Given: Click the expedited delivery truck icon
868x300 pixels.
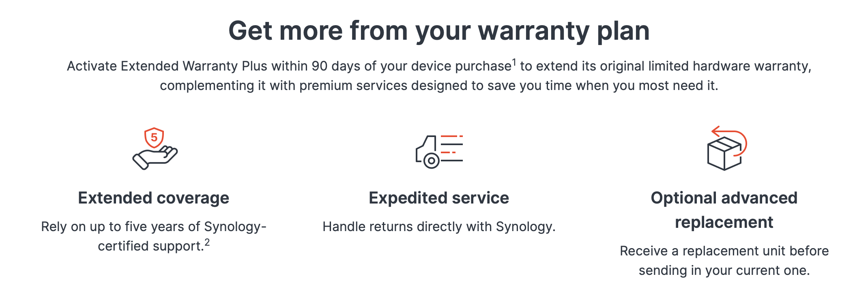Looking at the screenshot, I should point(439,152).
